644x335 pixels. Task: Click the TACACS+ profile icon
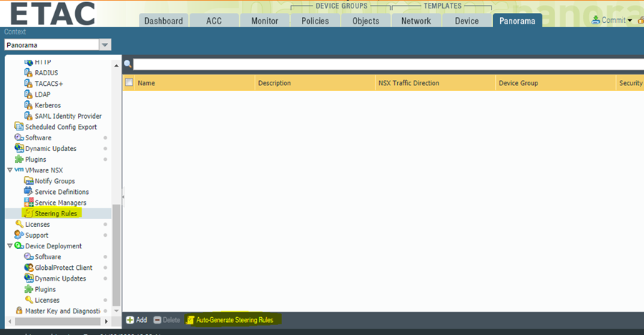click(29, 84)
